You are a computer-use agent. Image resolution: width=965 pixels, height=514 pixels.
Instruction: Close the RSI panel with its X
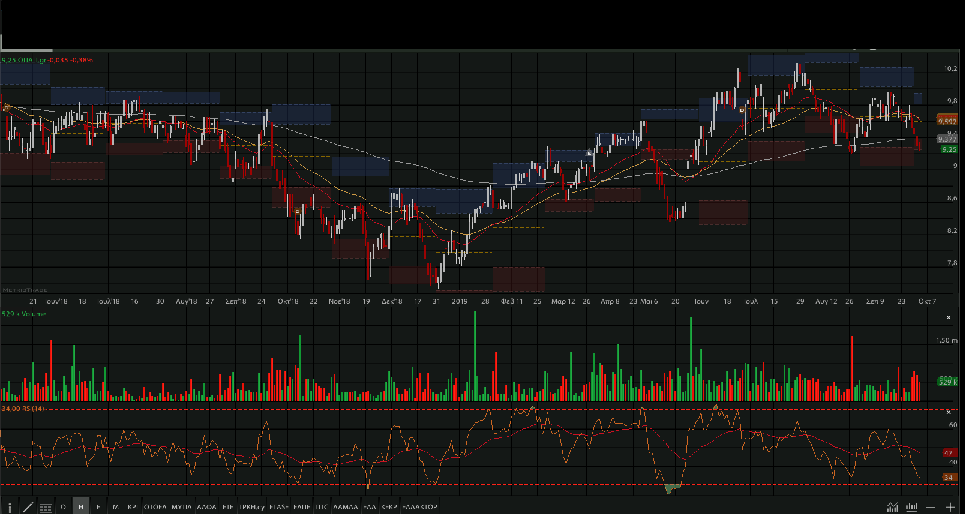click(948, 412)
